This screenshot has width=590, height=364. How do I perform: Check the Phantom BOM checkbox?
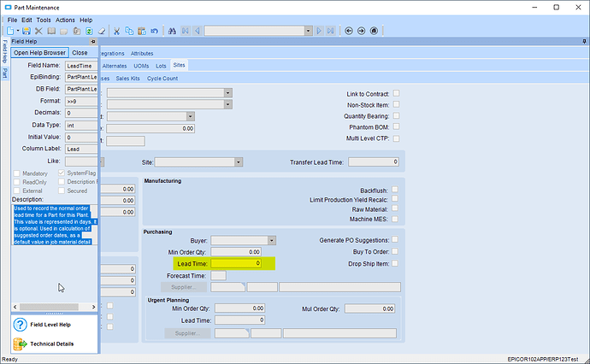pos(396,126)
